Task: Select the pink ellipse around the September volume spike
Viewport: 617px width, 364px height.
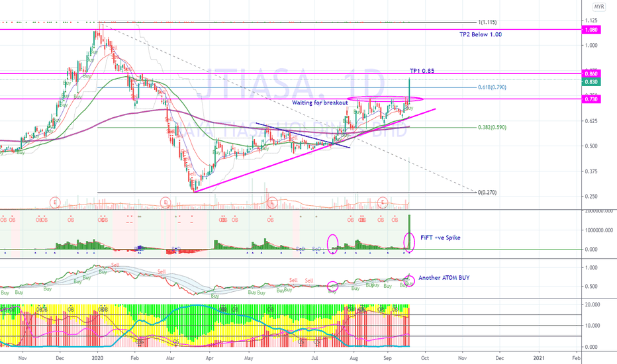Action: 409,242
